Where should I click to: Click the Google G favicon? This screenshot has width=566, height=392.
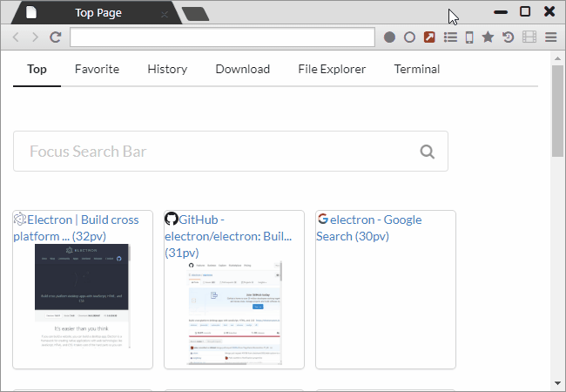point(323,219)
